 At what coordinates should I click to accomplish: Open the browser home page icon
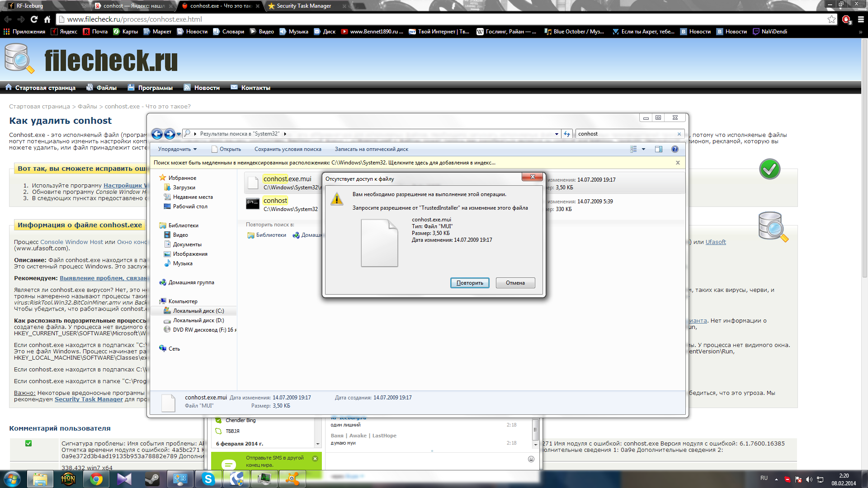click(x=47, y=19)
